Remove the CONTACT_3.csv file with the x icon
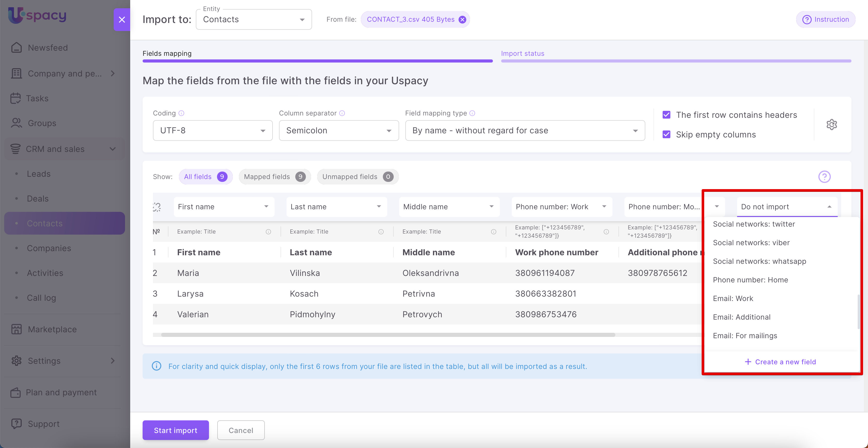This screenshot has height=448, width=868. (x=462, y=20)
